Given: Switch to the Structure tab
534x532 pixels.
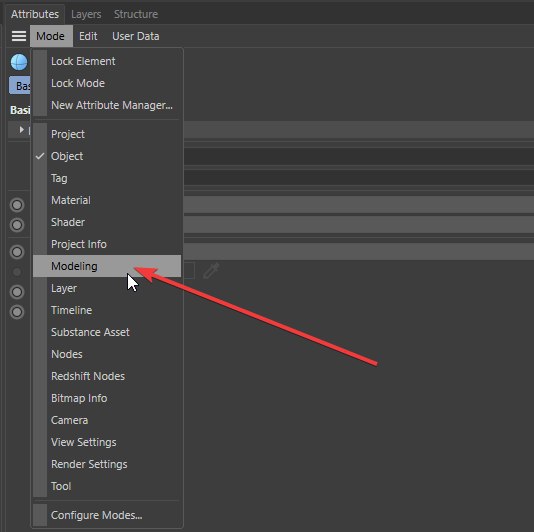Looking at the screenshot, I should coord(136,14).
